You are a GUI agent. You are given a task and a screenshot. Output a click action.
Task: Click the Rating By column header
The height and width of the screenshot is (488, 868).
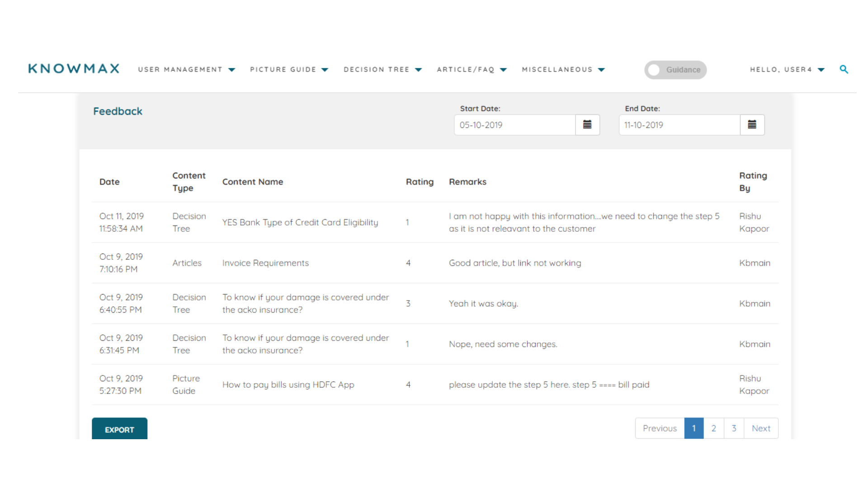[x=753, y=182]
